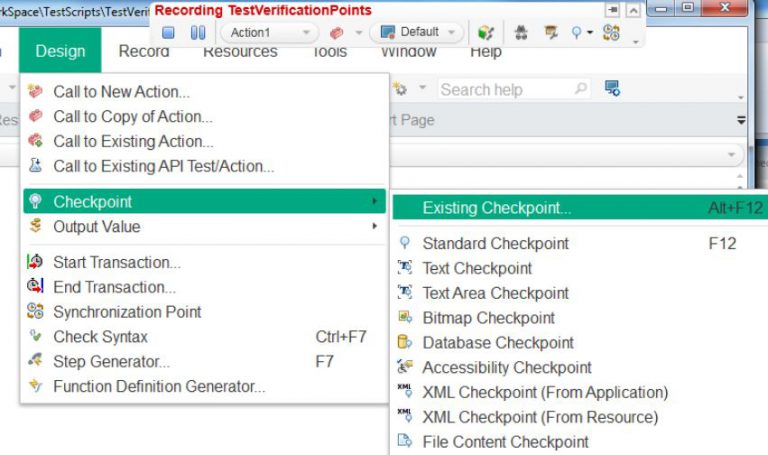Expand the arrow beside the new action icon
The width and height of the screenshot is (768, 455).
[359, 33]
